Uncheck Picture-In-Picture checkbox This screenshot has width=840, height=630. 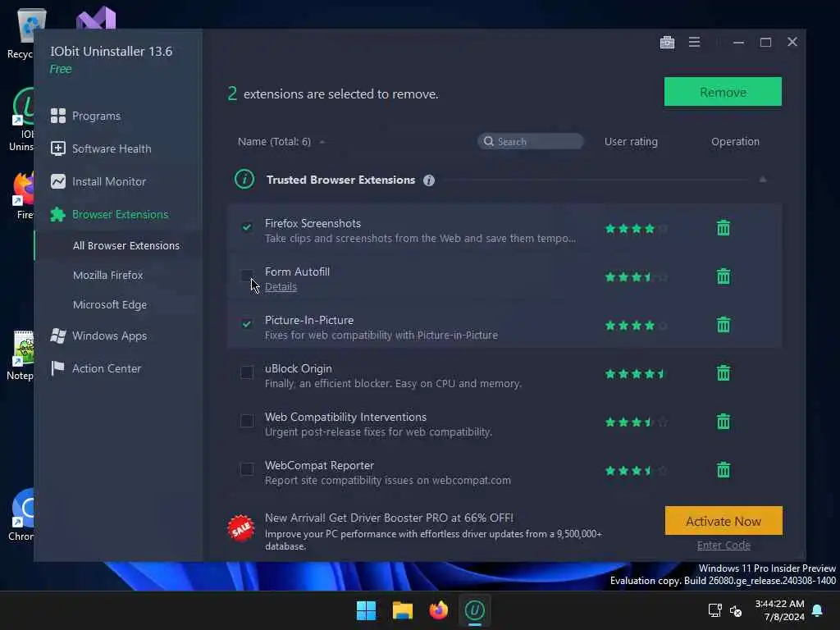tap(246, 323)
